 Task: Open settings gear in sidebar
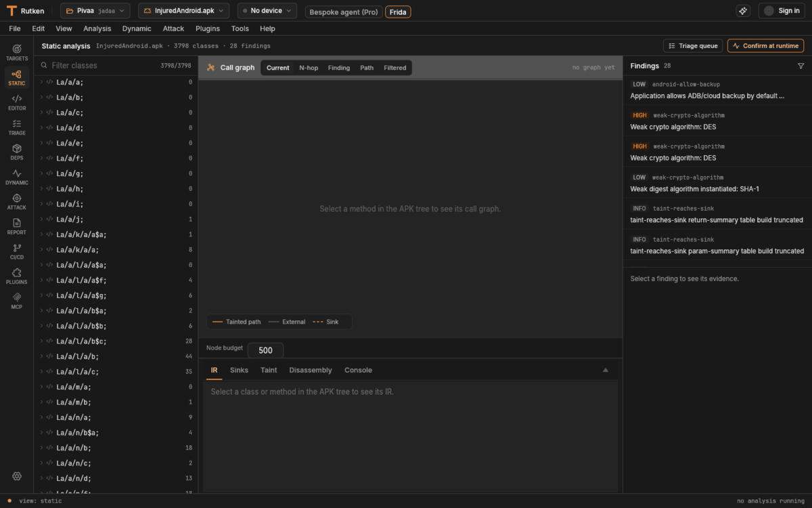pos(17,476)
